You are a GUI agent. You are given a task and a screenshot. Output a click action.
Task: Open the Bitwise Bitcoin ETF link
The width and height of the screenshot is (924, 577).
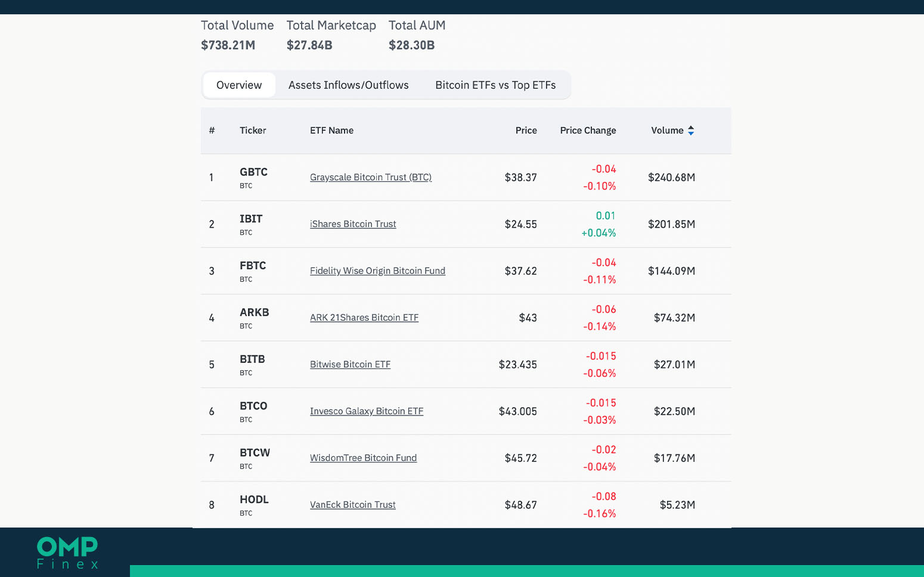(350, 364)
